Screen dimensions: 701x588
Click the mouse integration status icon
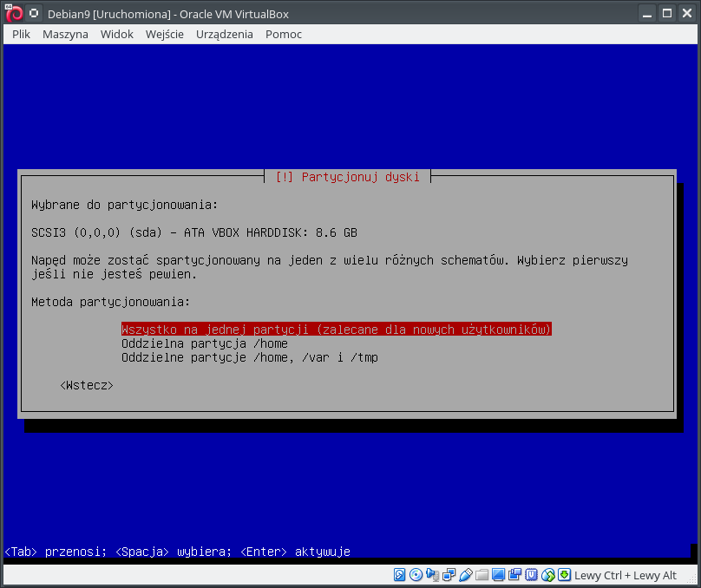(x=547, y=575)
